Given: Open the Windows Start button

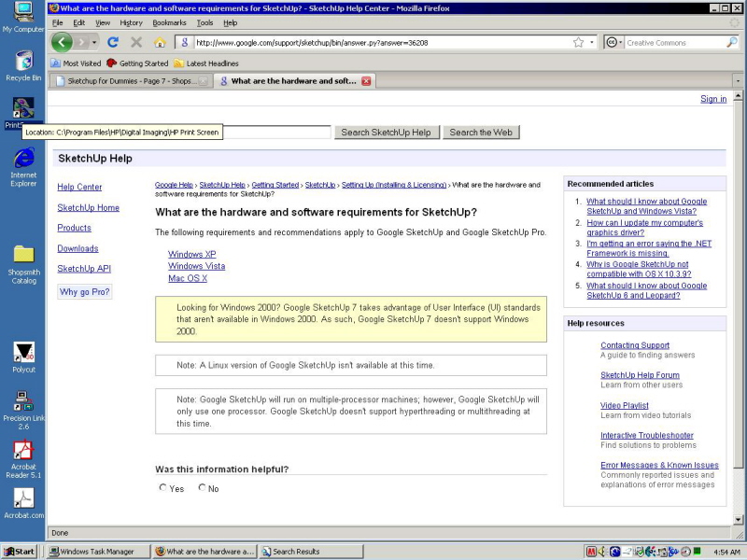Looking at the screenshot, I should click(20, 552).
